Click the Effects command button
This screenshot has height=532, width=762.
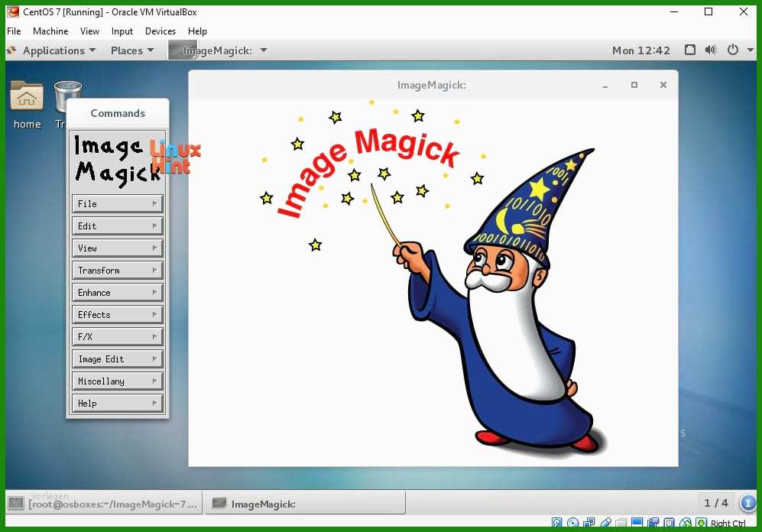[x=118, y=315]
